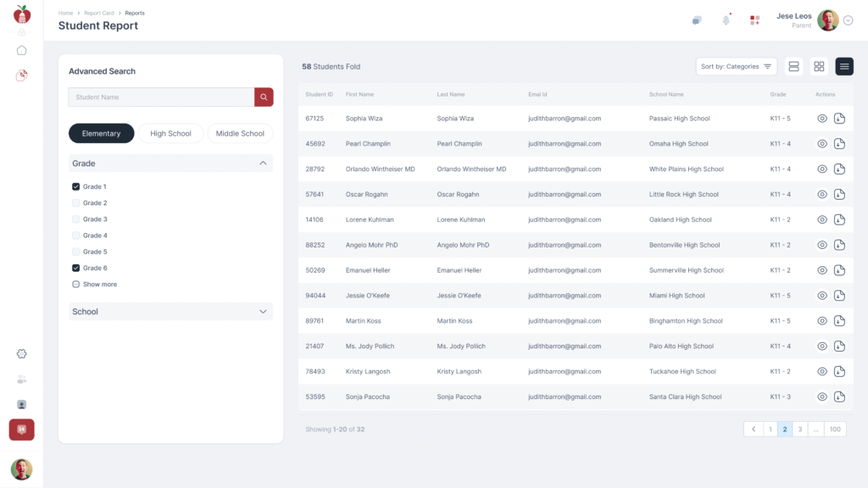Select the Middle School tab
This screenshot has height=488, width=868.
(240, 133)
